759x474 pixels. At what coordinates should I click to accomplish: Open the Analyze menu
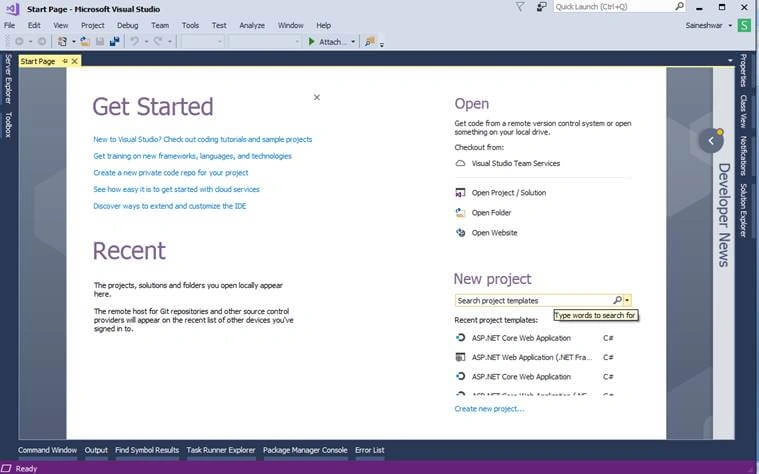252,25
